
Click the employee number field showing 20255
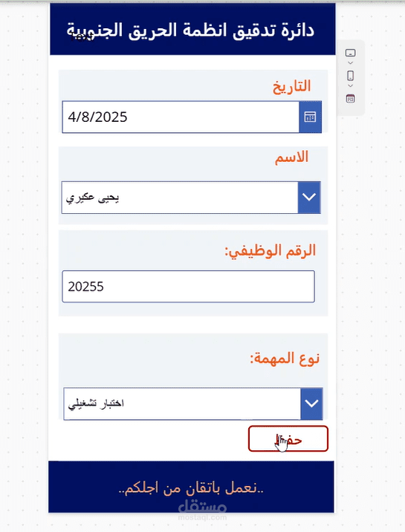[x=188, y=286]
